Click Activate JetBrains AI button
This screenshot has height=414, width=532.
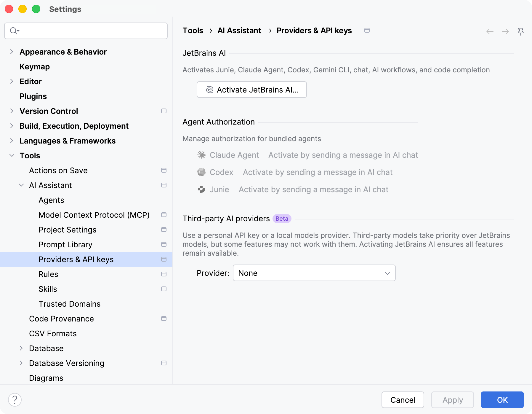(252, 90)
